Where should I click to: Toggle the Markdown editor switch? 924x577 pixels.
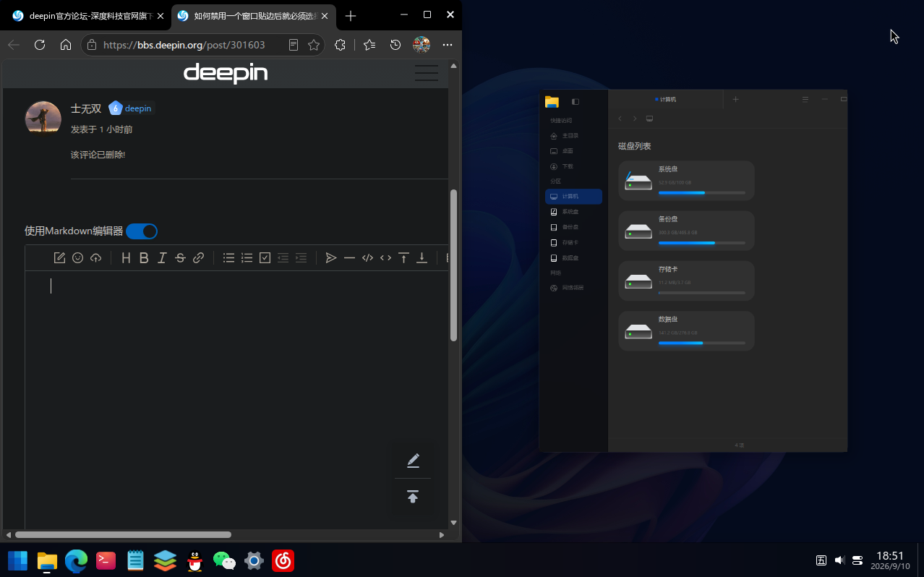(x=142, y=231)
